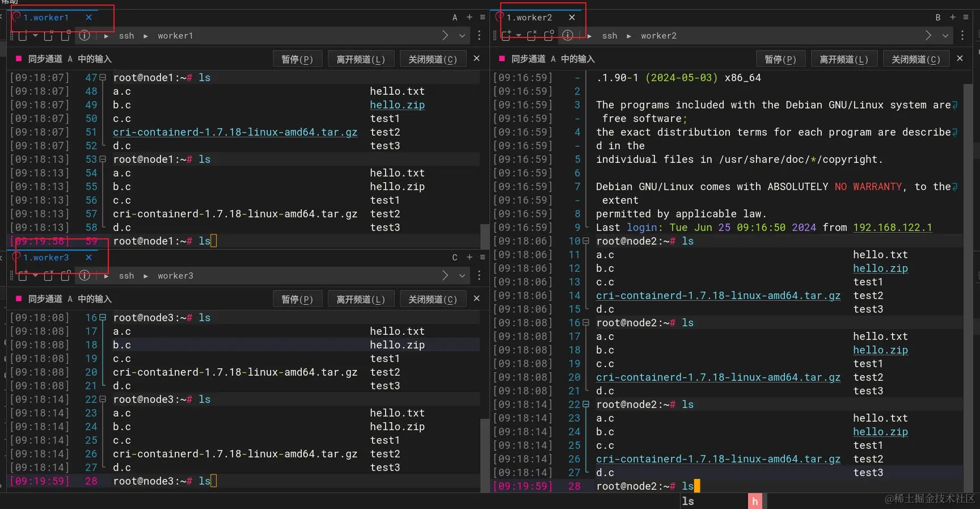
Task: Open session info icon in worker1 pane
Action: (x=85, y=36)
